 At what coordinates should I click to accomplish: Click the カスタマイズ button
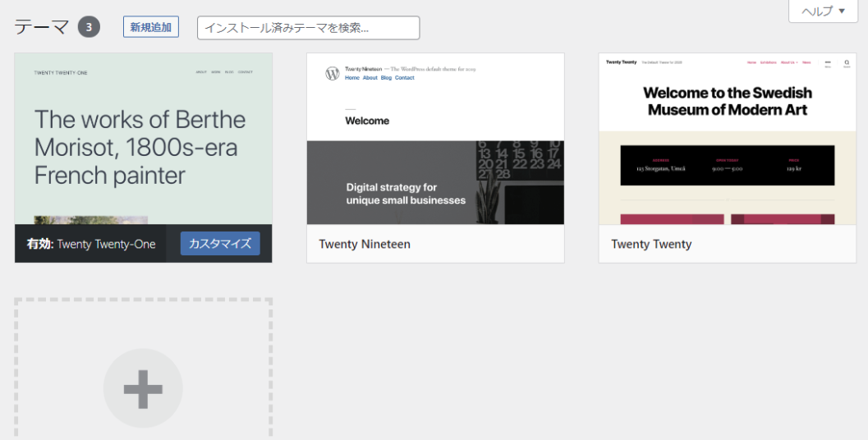tap(220, 244)
